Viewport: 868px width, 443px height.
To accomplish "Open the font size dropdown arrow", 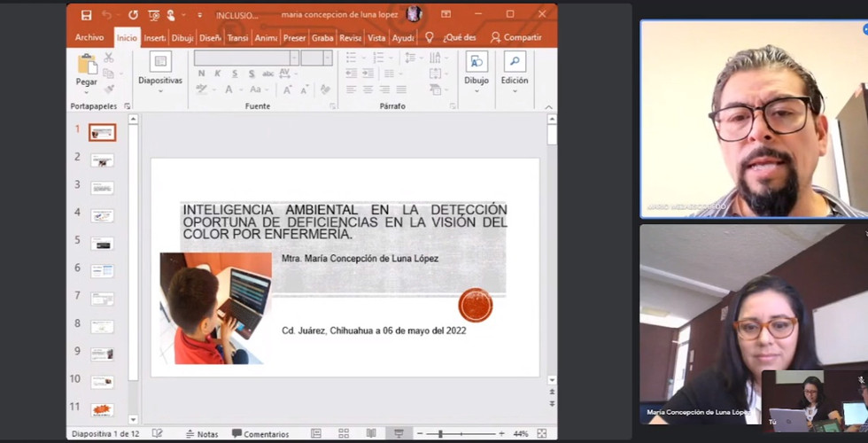I will [x=328, y=58].
